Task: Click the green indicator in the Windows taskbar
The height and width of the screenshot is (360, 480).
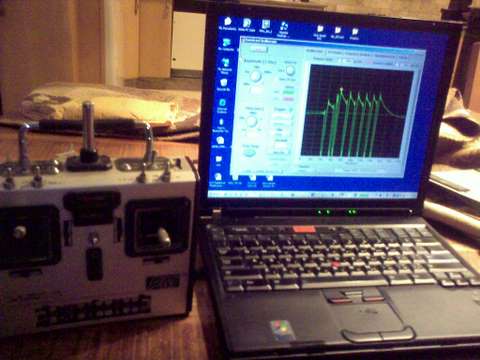Action: 363,194
